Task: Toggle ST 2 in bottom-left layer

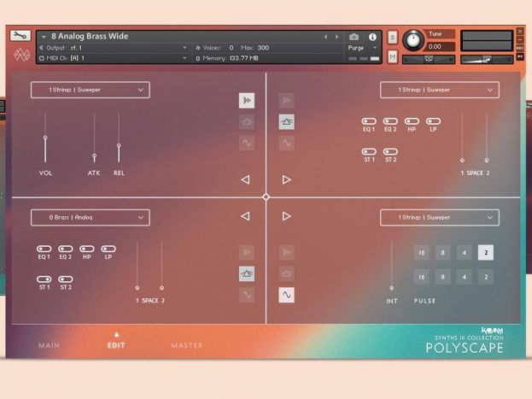Action: [66, 279]
